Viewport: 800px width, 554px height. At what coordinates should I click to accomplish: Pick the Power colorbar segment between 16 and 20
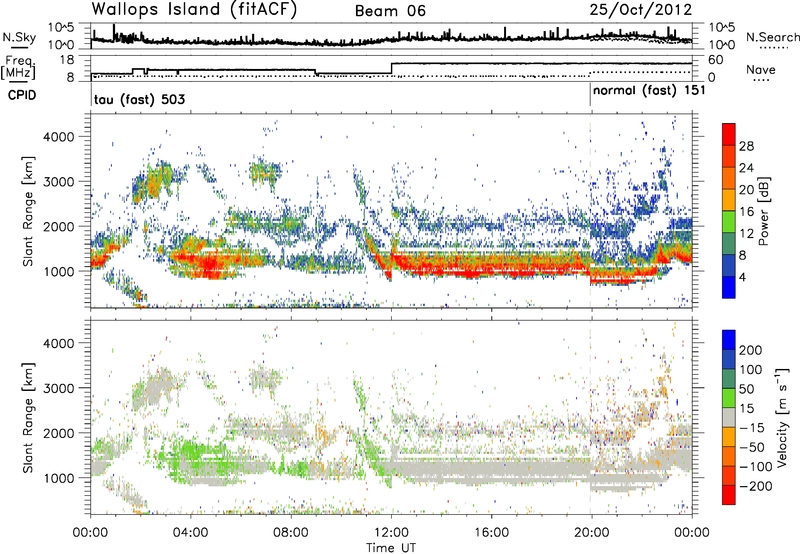point(729,200)
